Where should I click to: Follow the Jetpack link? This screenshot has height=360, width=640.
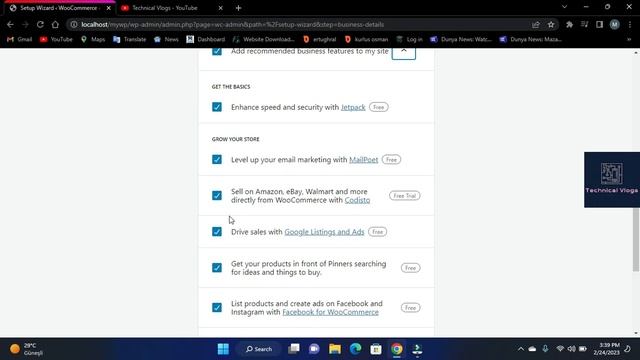click(353, 107)
